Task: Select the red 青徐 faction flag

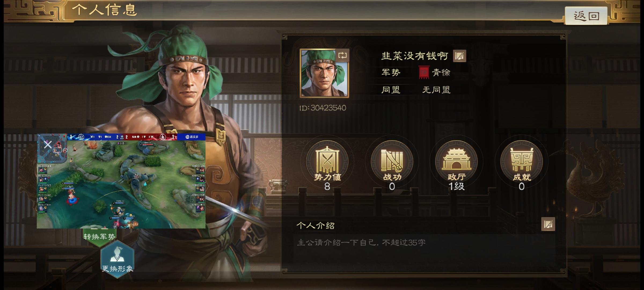Action: (424, 72)
